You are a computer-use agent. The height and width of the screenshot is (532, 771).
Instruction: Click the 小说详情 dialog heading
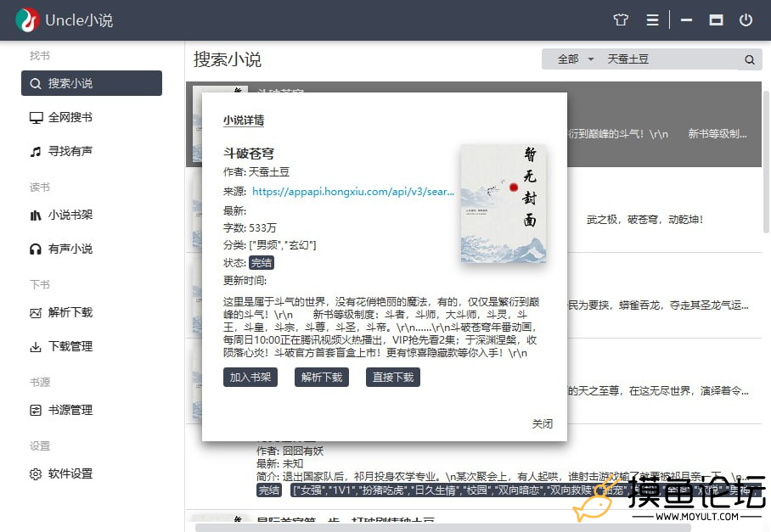(x=244, y=120)
